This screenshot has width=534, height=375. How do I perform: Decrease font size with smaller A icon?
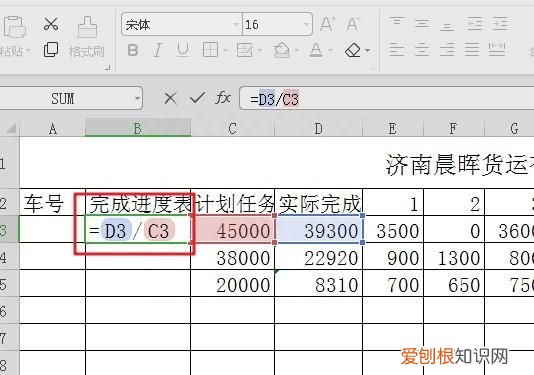[353, 24]
